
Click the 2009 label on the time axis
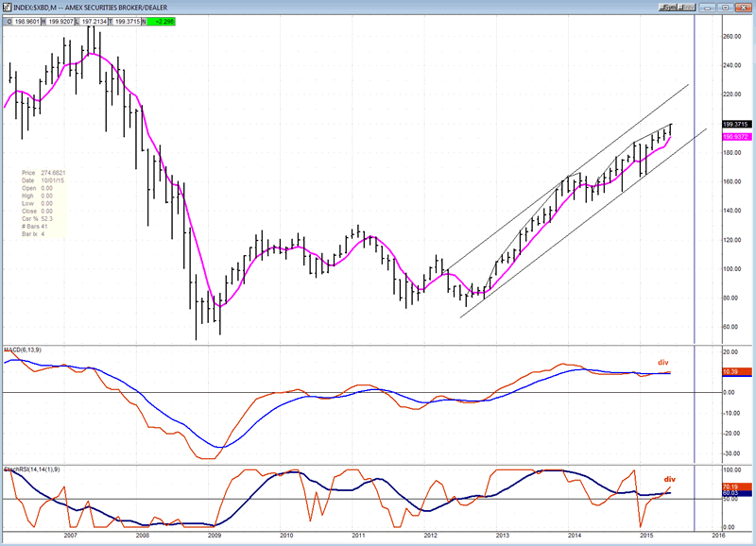[x=214, y=535]
